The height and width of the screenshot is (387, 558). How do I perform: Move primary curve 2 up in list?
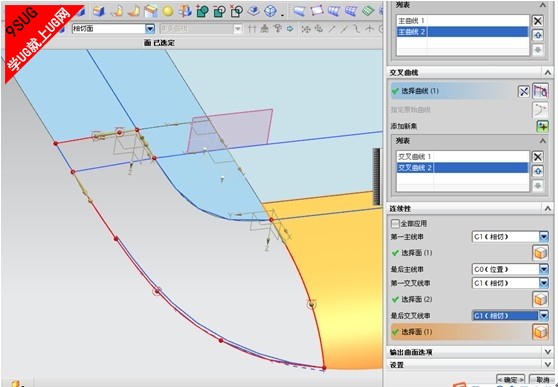tap(537, 35)
